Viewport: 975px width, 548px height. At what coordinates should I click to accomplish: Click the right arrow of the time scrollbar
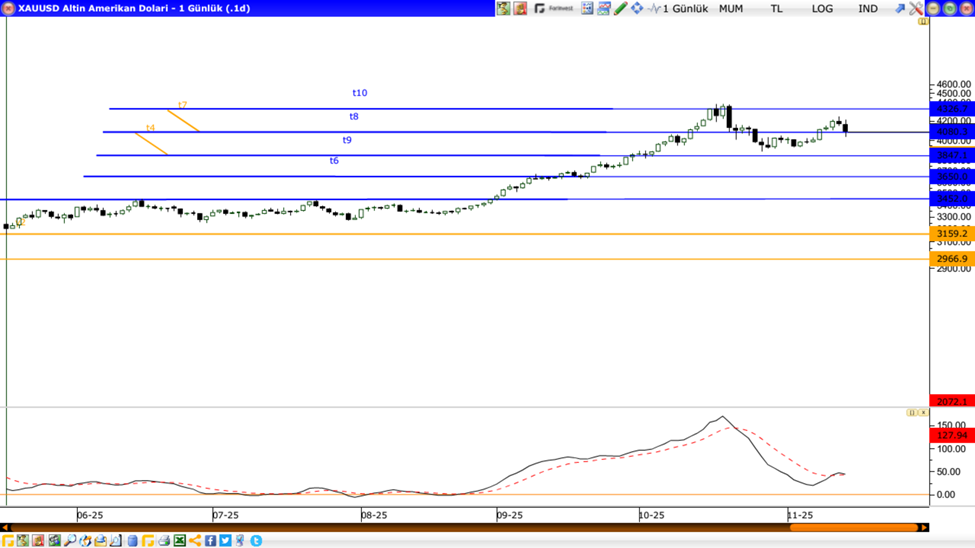[x=924, y=527]
